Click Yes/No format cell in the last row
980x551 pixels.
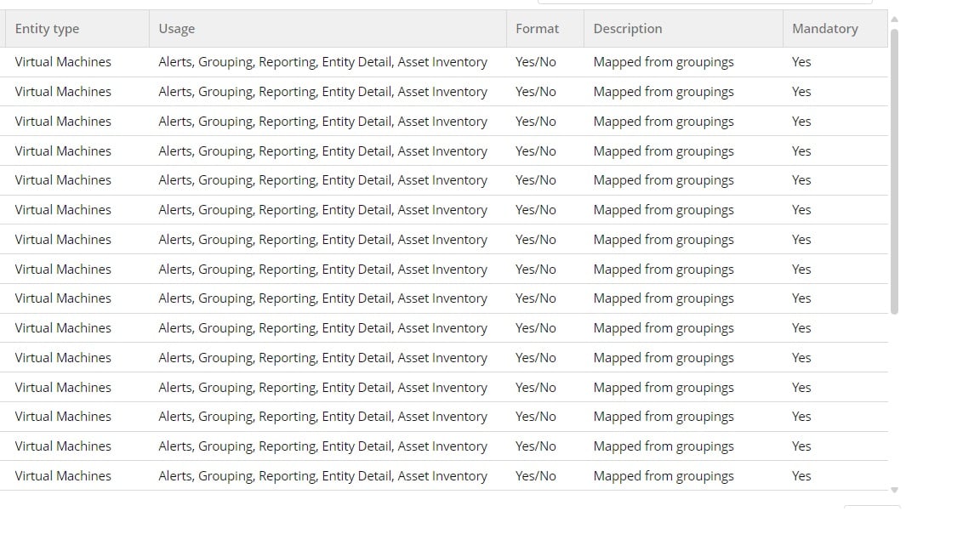[536, 476]
